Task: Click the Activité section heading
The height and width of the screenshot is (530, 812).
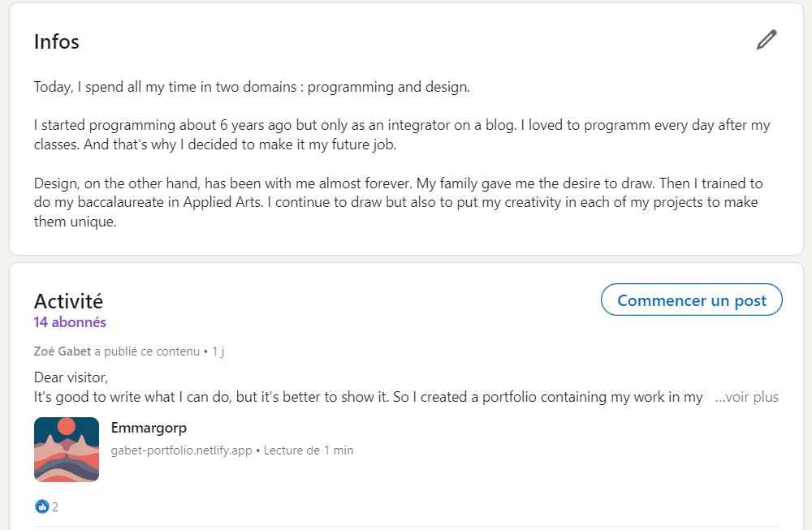Action: tap(67, 300)
